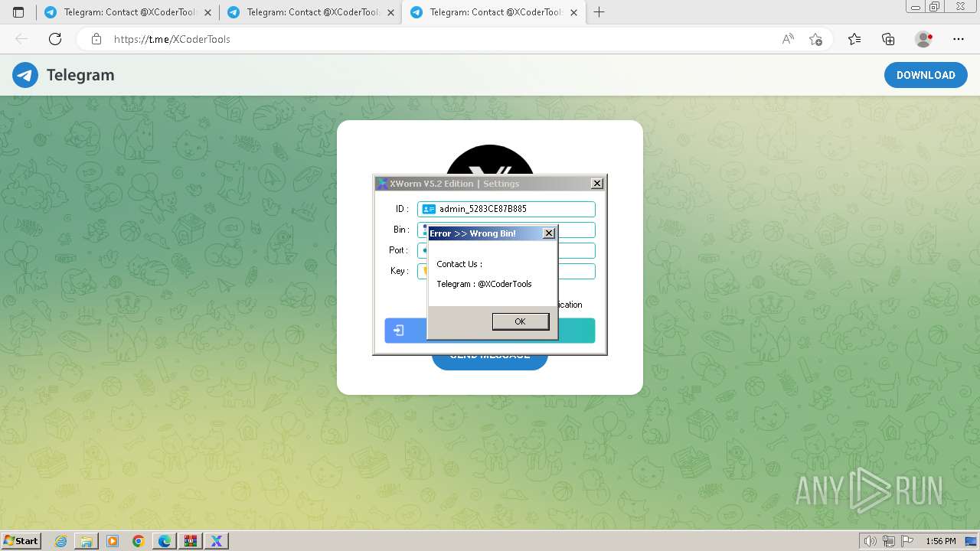This screenshot has width=980, height=551.
Task: Click the Port input field in XWorm Settings
Action: 506,250
